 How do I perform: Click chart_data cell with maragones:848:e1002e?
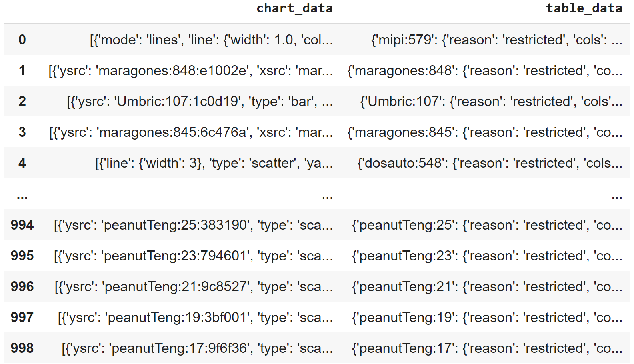190,70
